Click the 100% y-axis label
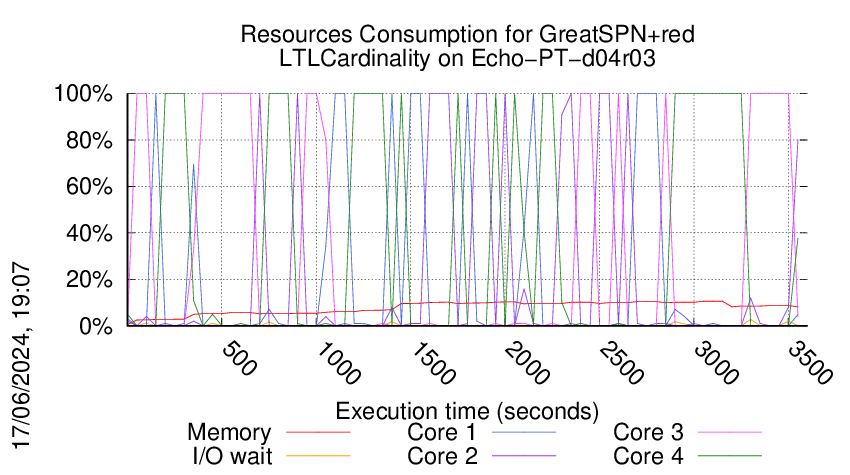Viewport: 850px width, 475px height. coord(83,94)
